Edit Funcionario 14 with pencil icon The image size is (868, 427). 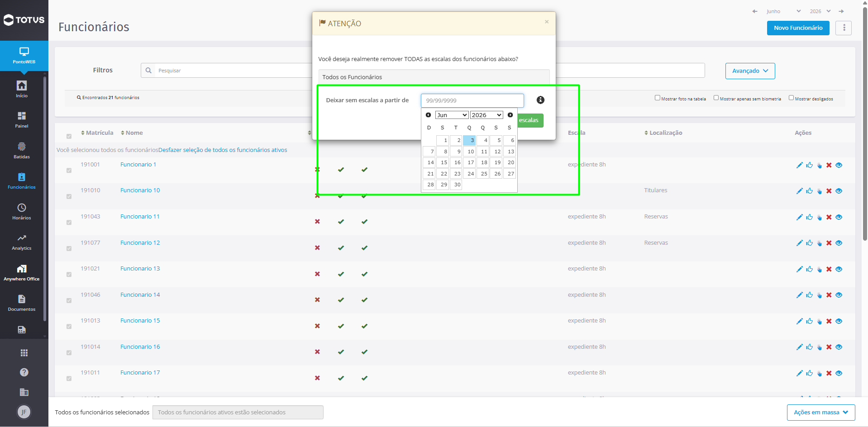click(x=799, y=295)
